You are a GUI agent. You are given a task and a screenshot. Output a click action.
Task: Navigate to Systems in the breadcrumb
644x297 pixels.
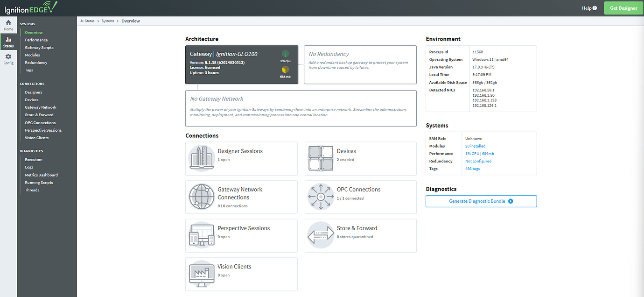108,21
